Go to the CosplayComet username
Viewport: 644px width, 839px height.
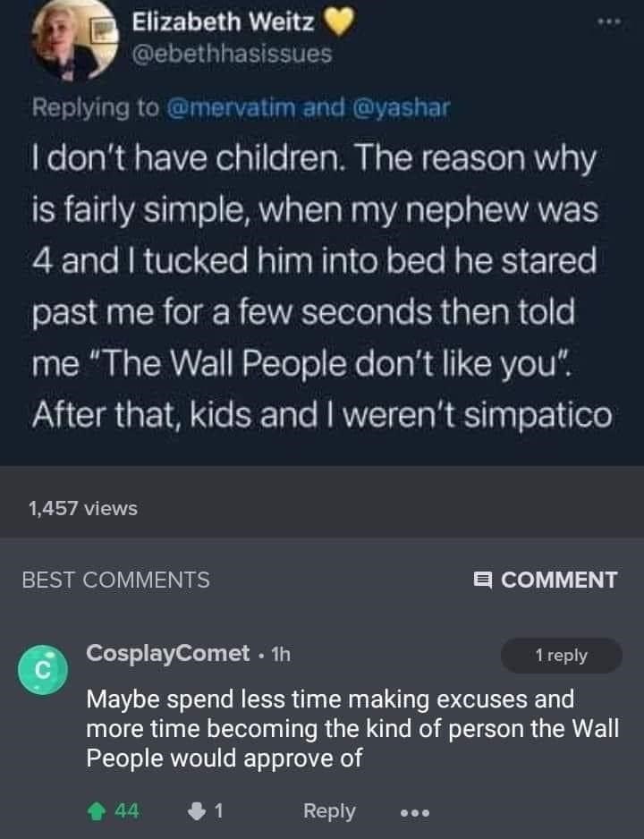[167, 654]
